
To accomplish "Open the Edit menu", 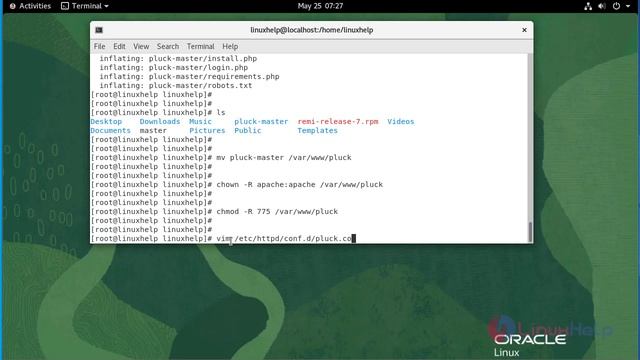I will click(119, 47).
